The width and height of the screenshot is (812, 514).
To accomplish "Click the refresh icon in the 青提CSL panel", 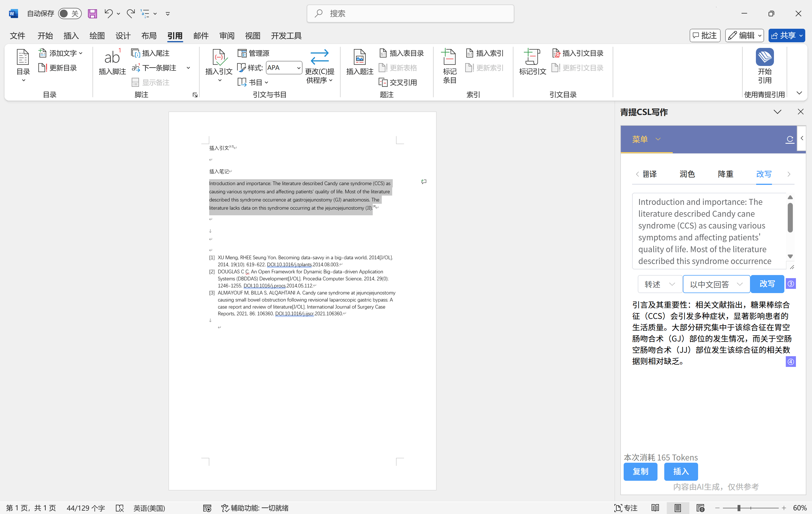I will coord(789,139).
